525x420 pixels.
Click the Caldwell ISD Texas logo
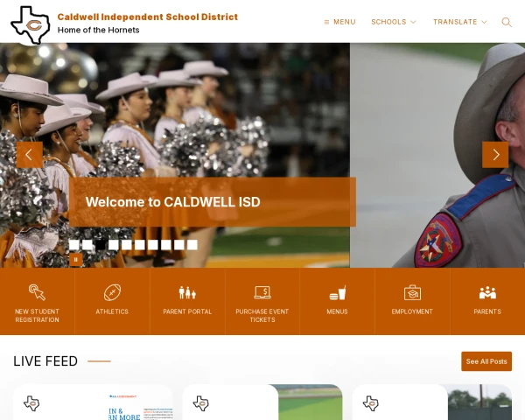coord(31,25)
